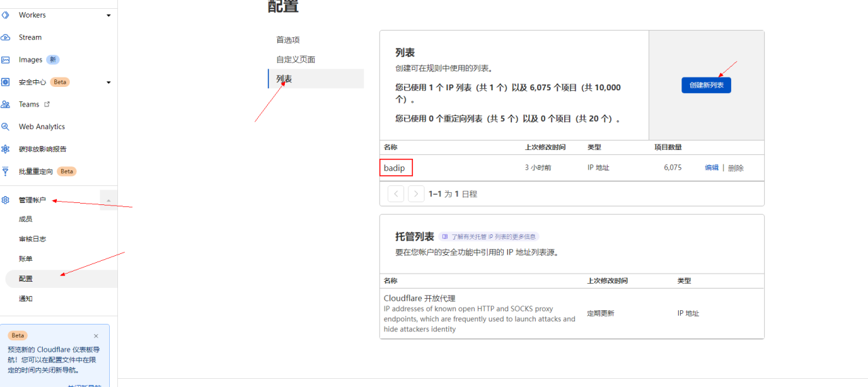Viewport: 868px width, 387px height.
Task: Open 批量重定向 in the sidebar
Action: click(x=36, y=172)
